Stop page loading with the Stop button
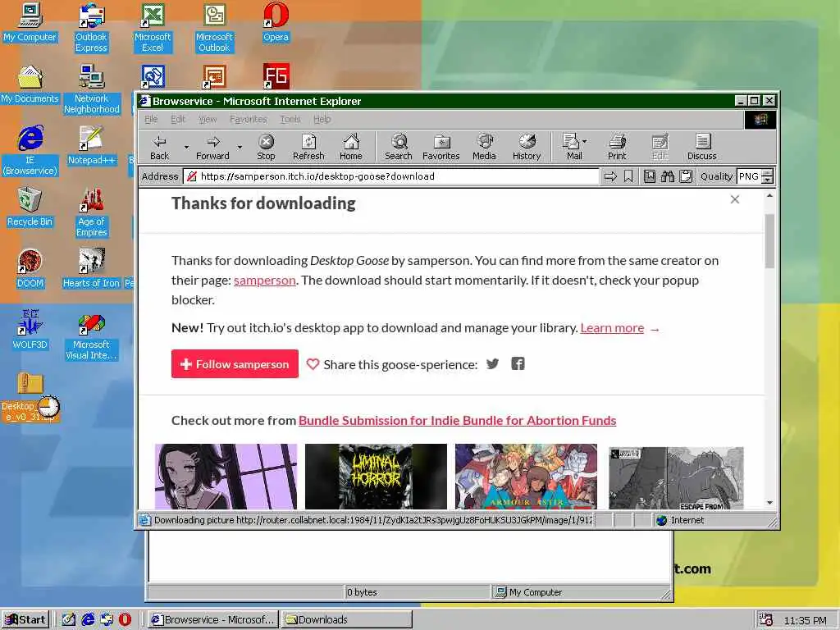840x630 pixels. [x=266, y=148]
